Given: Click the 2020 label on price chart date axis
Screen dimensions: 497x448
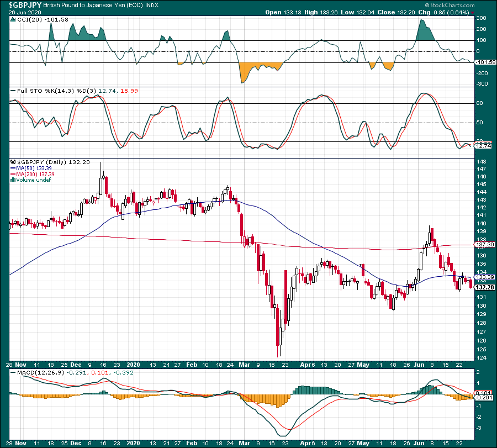Looking at the screenshot, I should [x=133, y=365].
